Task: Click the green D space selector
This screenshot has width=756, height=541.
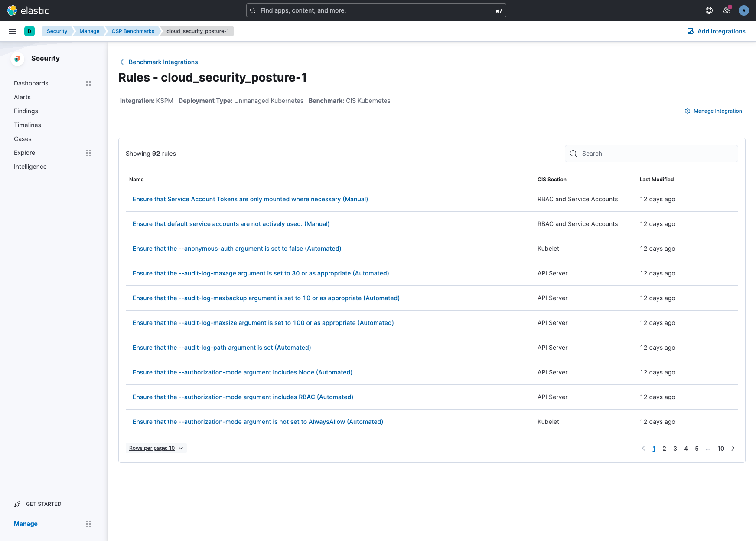Action: click(x=29, y=31)
